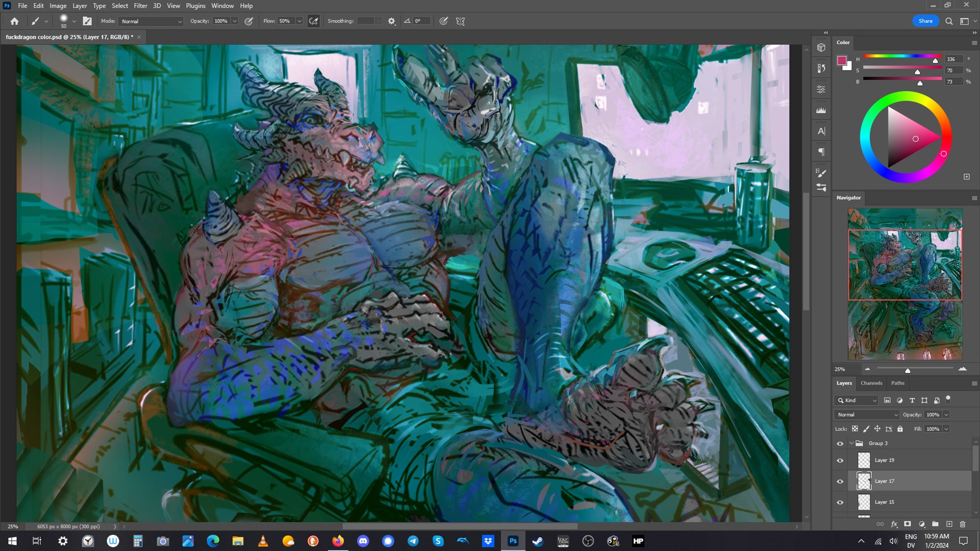Open the Navigator panel menu

point(974,198)
